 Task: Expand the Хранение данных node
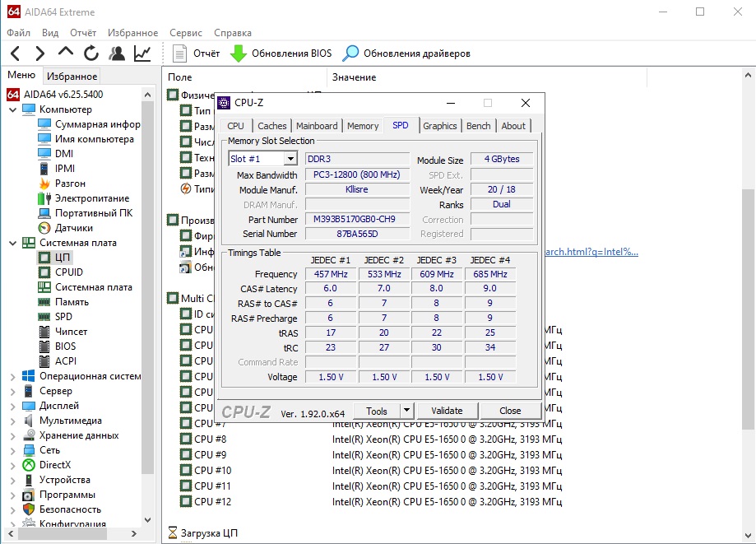pyautogui.click(x=12, y=435)
